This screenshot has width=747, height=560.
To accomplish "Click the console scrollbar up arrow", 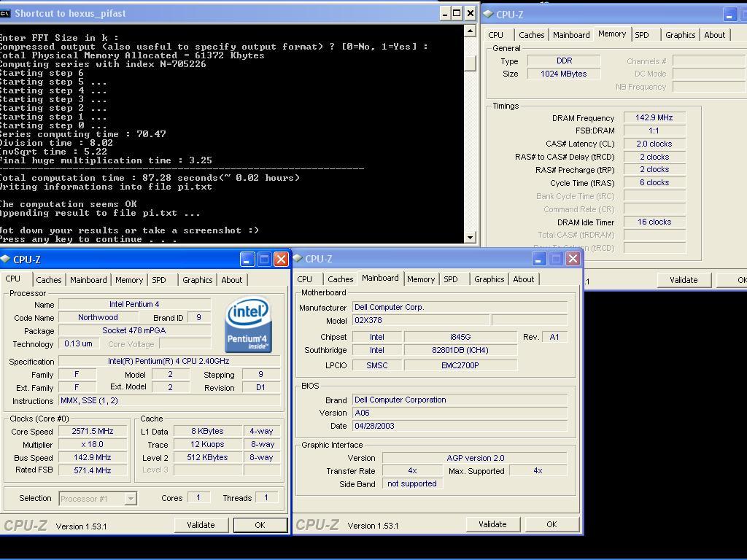I will pyautogui.click(x=471, y=31).
